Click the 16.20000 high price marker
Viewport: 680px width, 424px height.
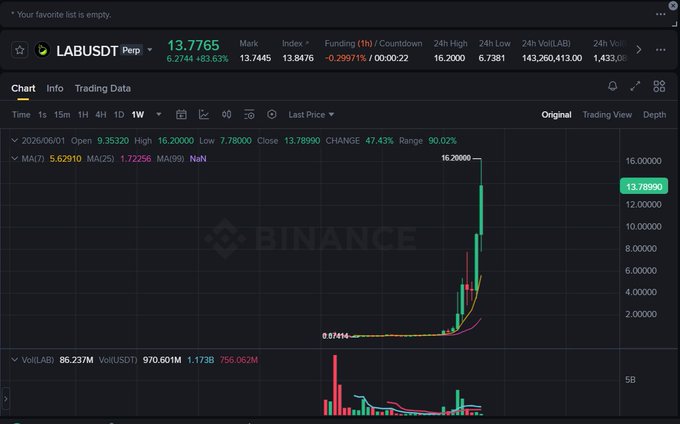tap(456, 158)
